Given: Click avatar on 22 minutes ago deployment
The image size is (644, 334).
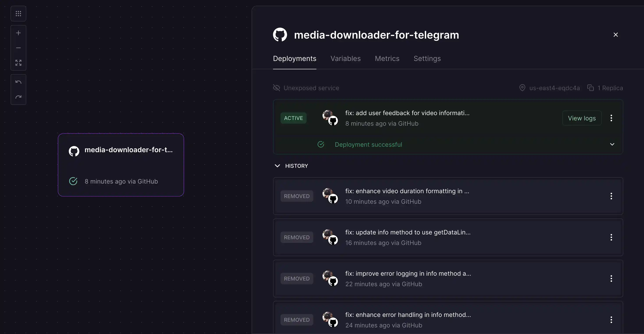Looking at the screenshot, I should click(x=330, y=279).
